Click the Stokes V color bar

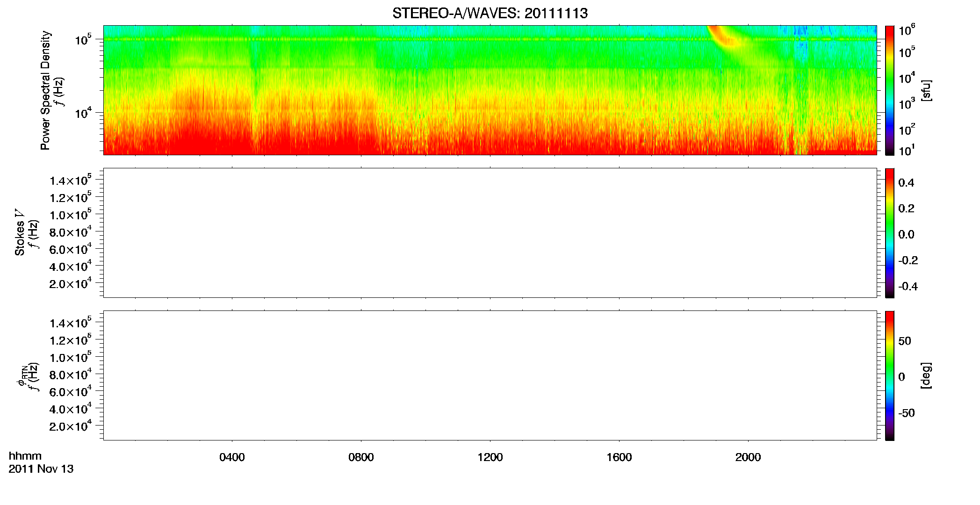pyautogui.click(x=890, y=233)
